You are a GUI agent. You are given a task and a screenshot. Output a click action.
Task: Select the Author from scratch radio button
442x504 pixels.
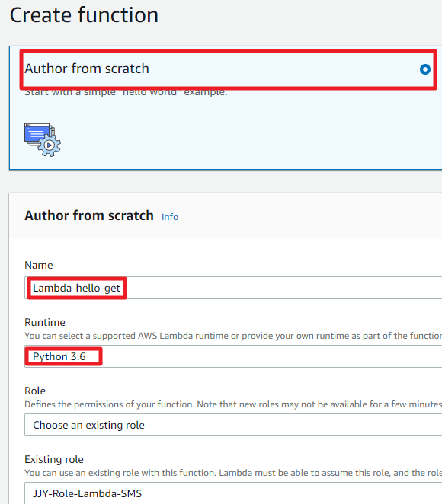pos(425,69)
